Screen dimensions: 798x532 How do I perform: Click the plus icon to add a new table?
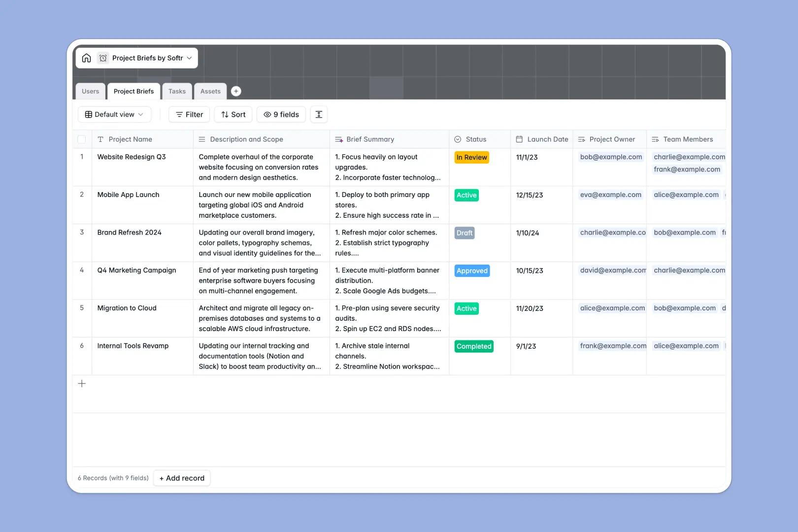pos(236,91)
